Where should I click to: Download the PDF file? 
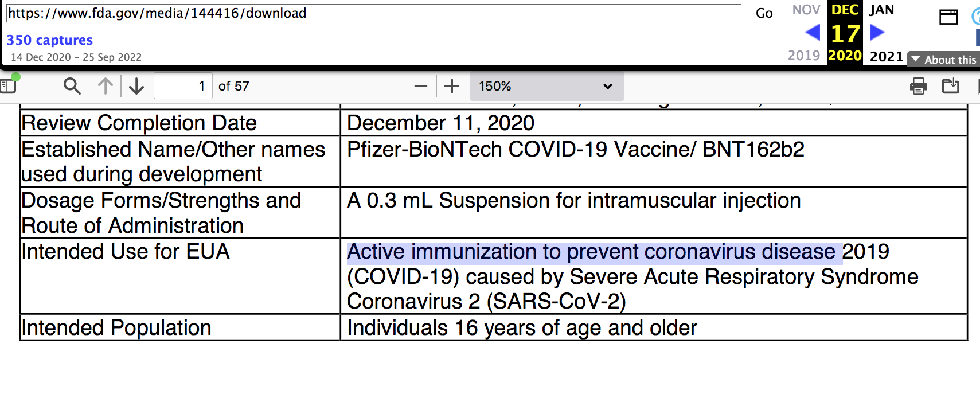point(950,86)
